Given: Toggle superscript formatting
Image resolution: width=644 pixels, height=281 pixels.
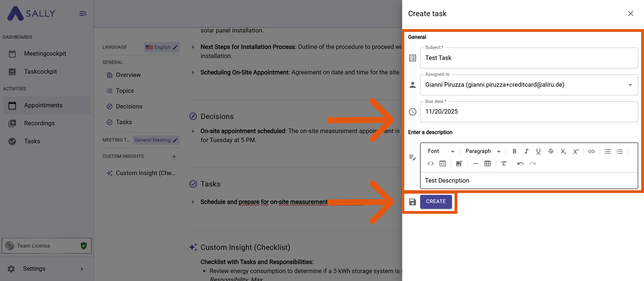Looking at the screenshot, I should point(576,151).
